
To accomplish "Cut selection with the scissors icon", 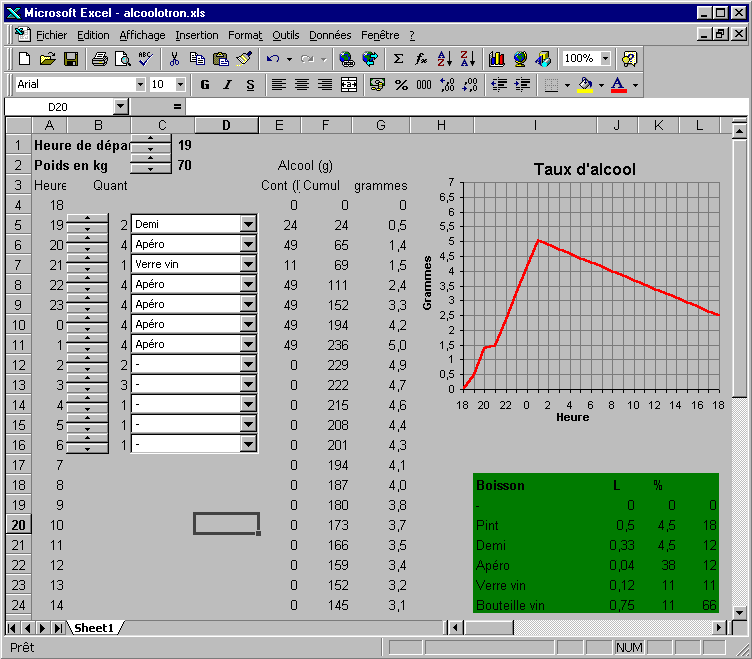I will [174, 59].
